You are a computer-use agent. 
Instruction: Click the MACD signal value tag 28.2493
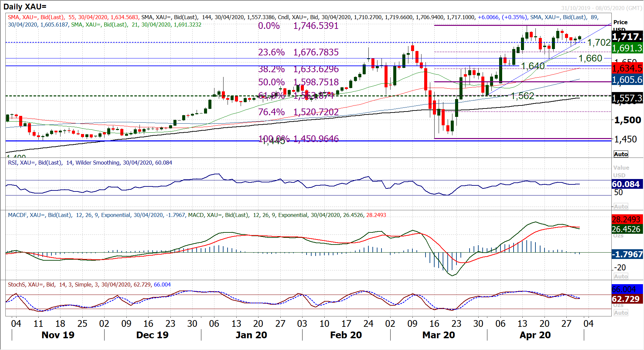coord(627,220)
